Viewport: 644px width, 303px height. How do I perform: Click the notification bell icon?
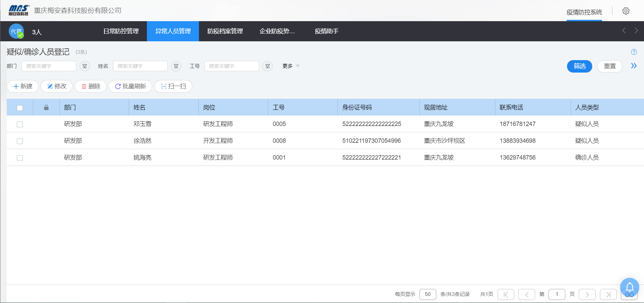click(x=629, y=287)
